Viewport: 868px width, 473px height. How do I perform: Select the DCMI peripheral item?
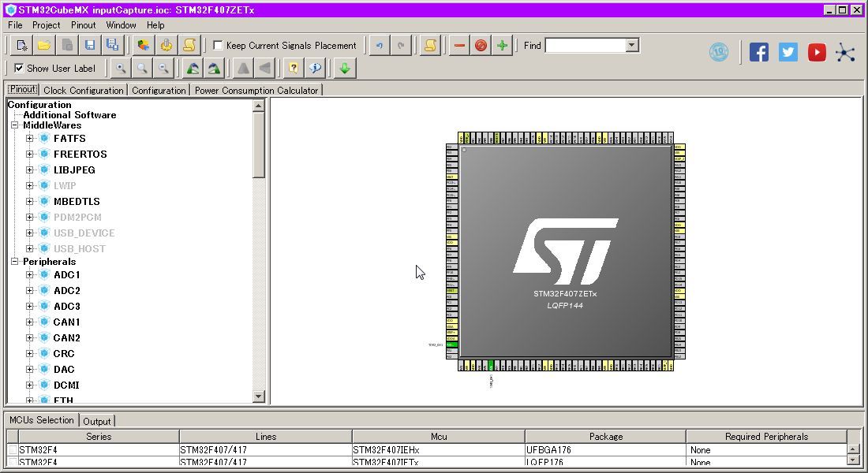click(x=66, y=385)
